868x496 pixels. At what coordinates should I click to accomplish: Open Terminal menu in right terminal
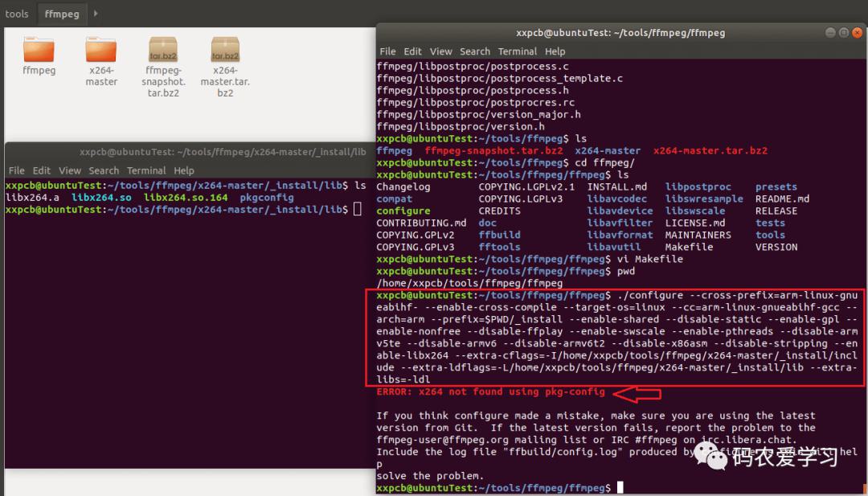(518, 51)
